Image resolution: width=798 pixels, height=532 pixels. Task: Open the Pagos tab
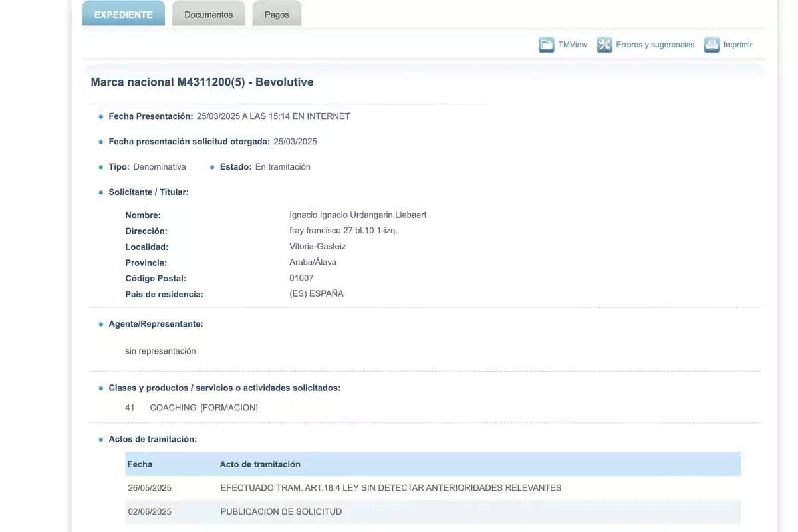(x=277, y=14)
